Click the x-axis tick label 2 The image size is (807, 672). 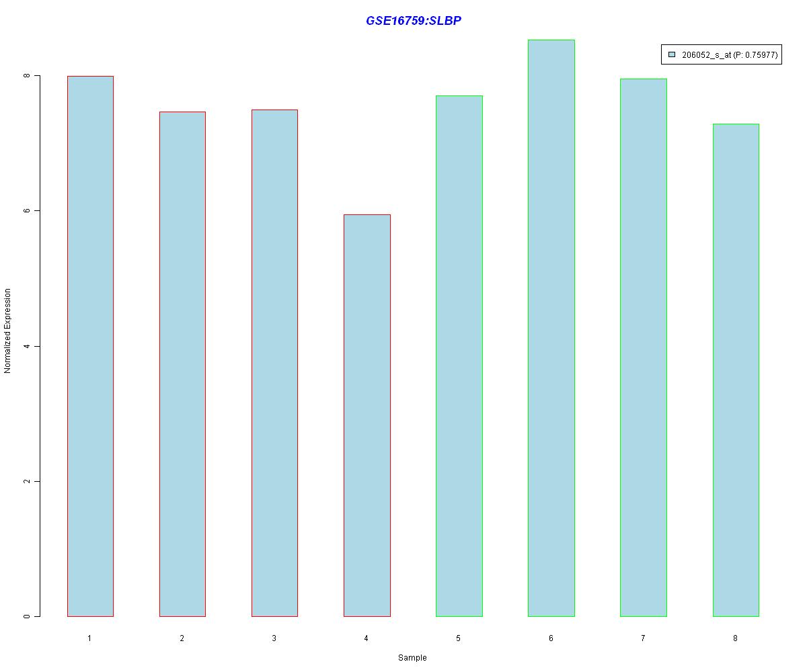pos(182,638)
